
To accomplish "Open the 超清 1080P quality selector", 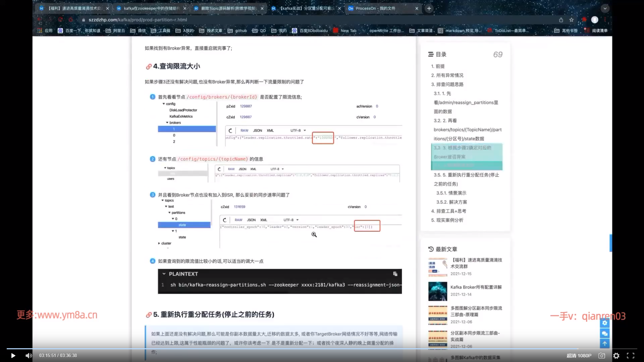I will click(x=579, y=356).
